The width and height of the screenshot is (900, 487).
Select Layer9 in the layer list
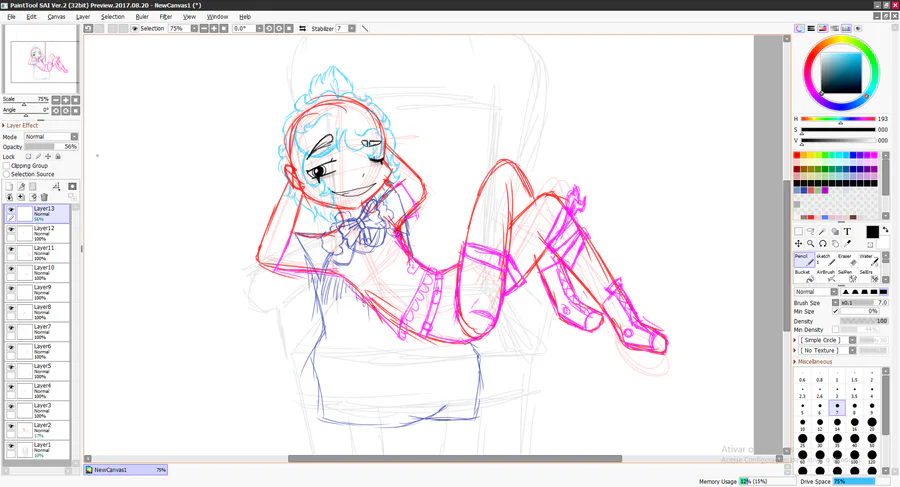coord(38,292)
